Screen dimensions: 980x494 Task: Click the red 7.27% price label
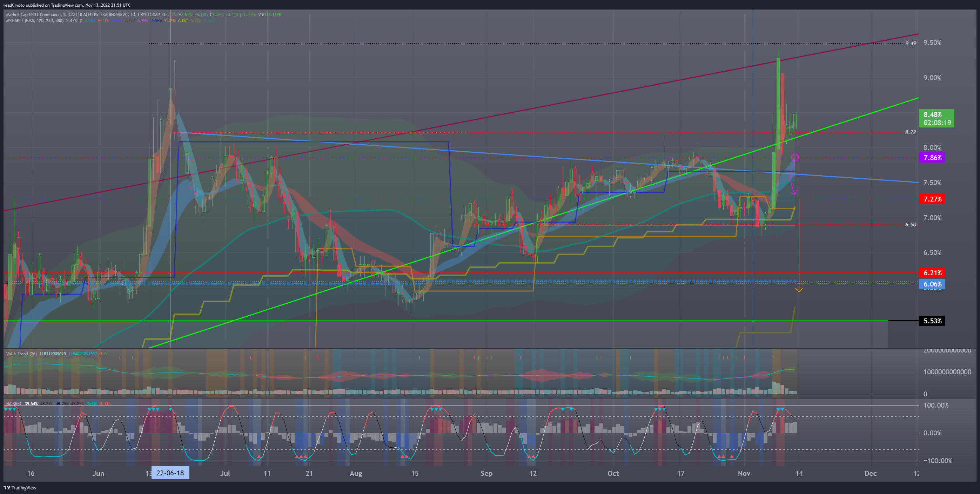pyautogui.click(x=932, y=199)
